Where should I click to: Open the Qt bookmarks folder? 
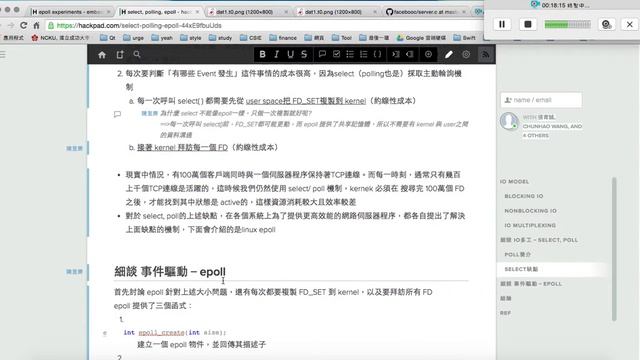coord(108,38)
